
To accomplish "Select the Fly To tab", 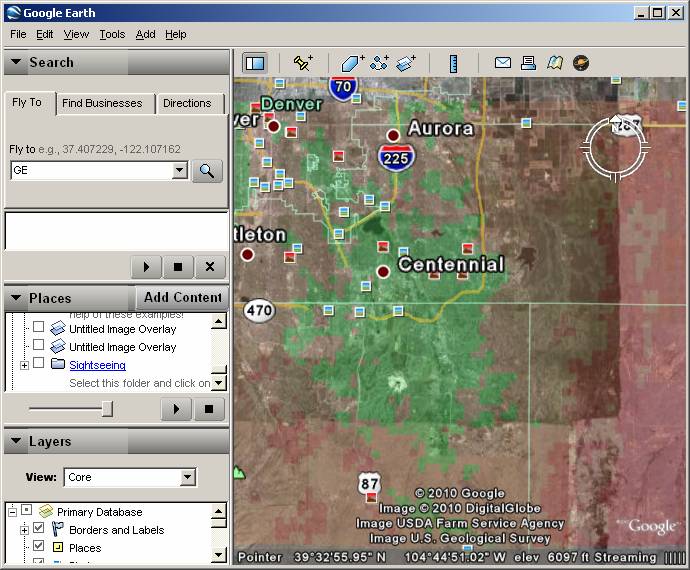I will tap(27, 103).
